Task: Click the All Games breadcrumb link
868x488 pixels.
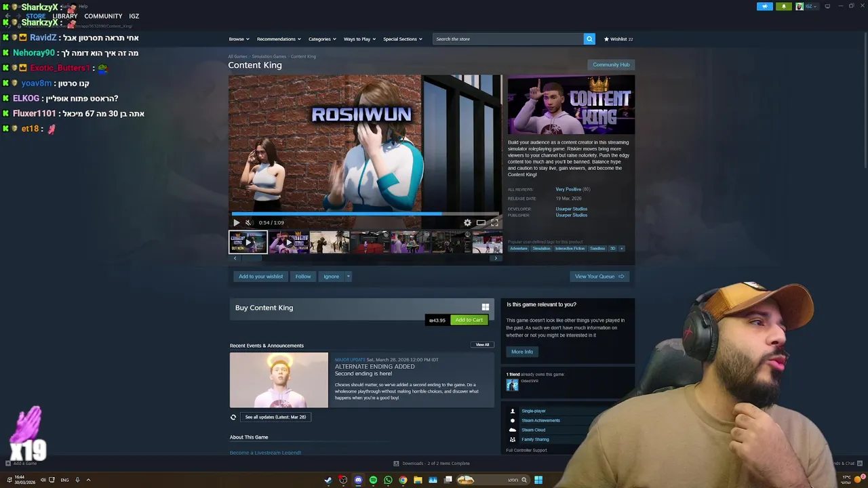Action: 237,56
